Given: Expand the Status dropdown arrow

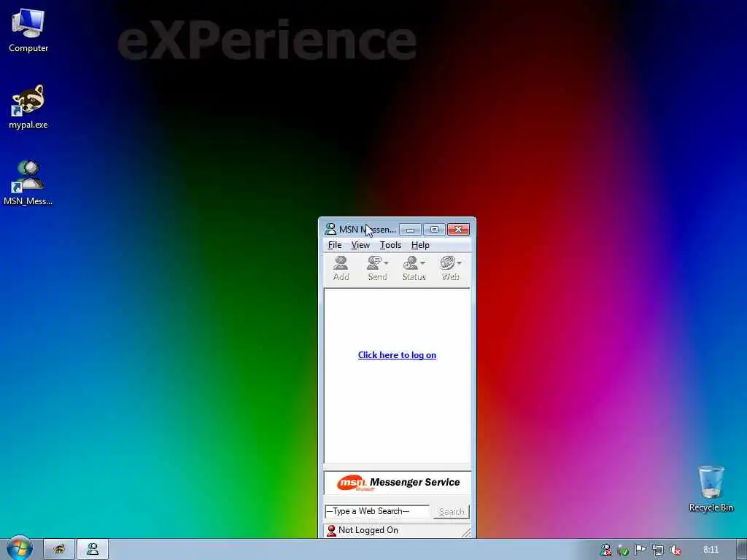Looking at the screenshot, I should (422, 262).
